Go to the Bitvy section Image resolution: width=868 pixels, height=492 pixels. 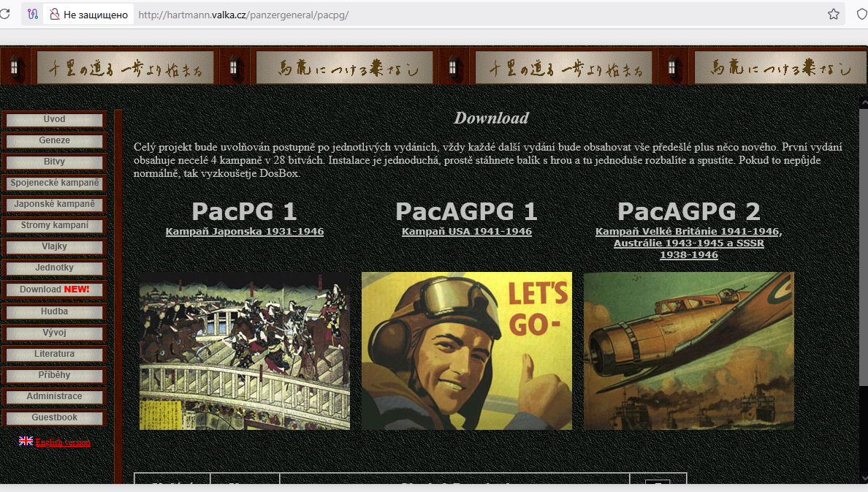[54, 162]
